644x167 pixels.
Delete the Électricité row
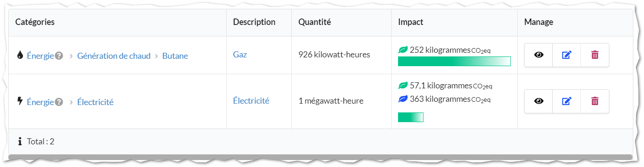pyautogui.click(x=595, y=101)
